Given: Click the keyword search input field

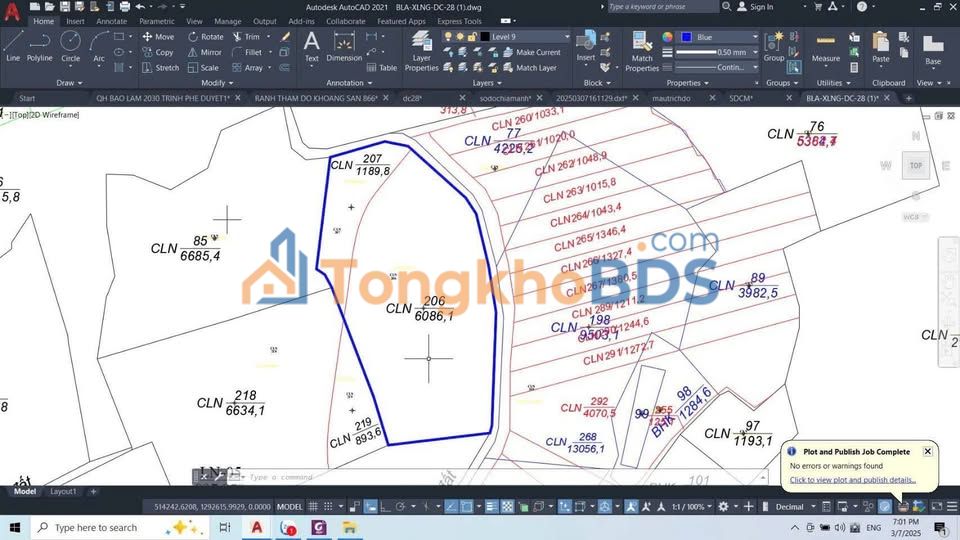Looking at the screenshot, I should click(662, 7).
